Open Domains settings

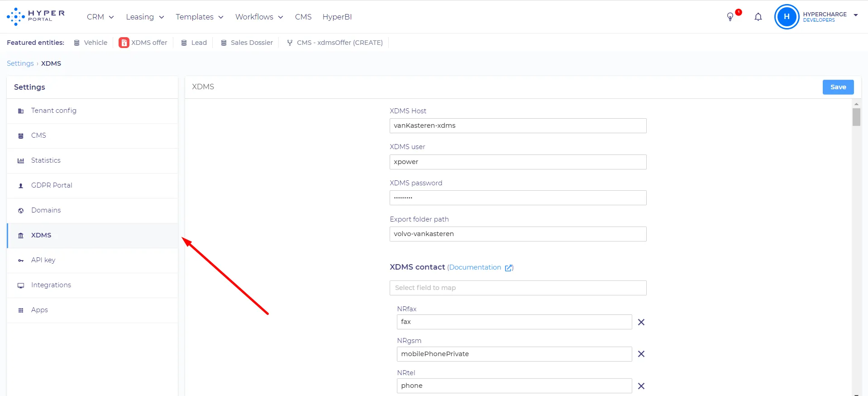92,211
